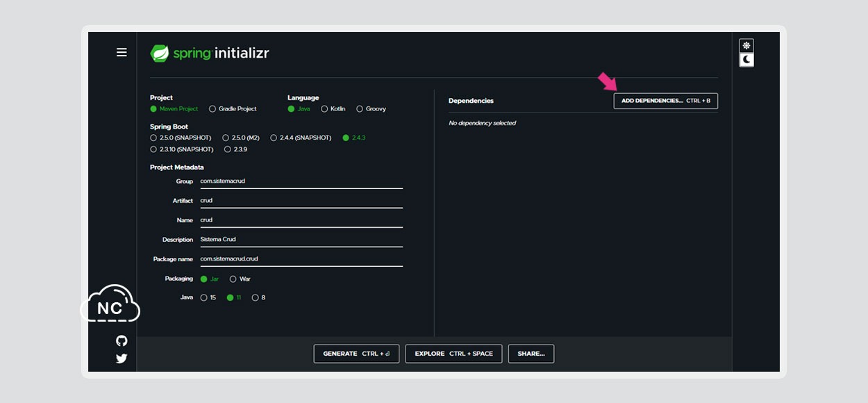
Task: Select Maven Project option
Action: pos(174,109)
